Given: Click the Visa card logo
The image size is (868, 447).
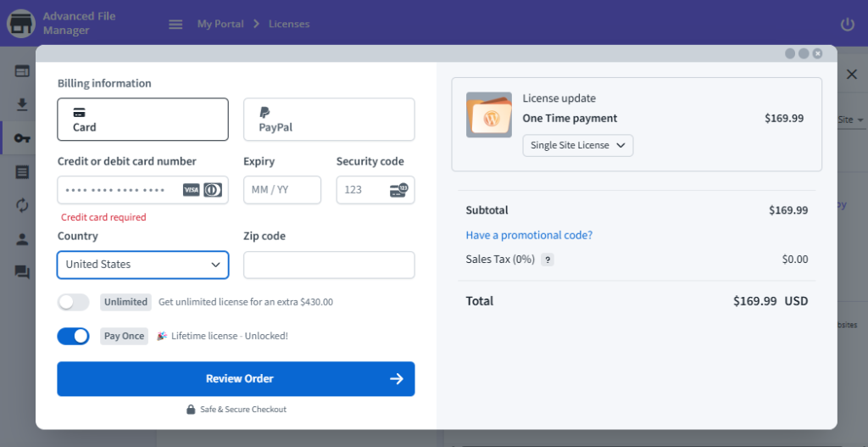Looking at the screenshot, I should pos(191,190).
